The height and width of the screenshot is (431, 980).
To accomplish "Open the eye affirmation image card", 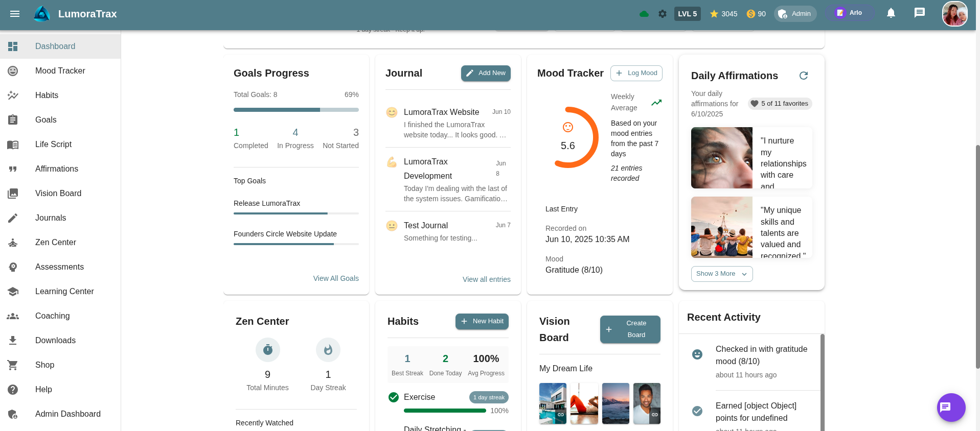I will (722, 158).
